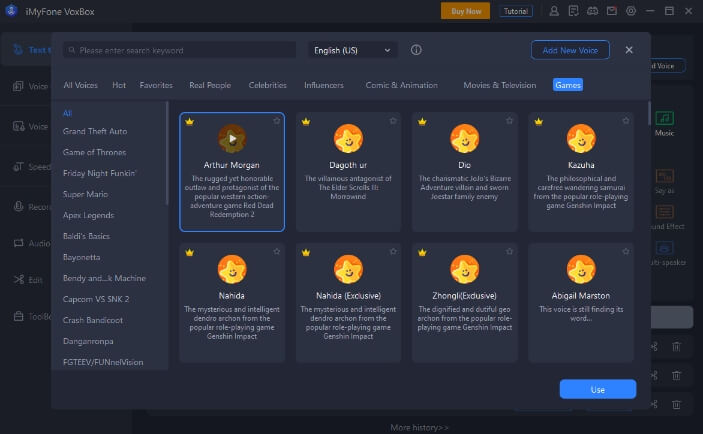Pick the Nahida (Exclusive) avatar
This screenshot has width=703, height=434.
(x=348, y=269)
